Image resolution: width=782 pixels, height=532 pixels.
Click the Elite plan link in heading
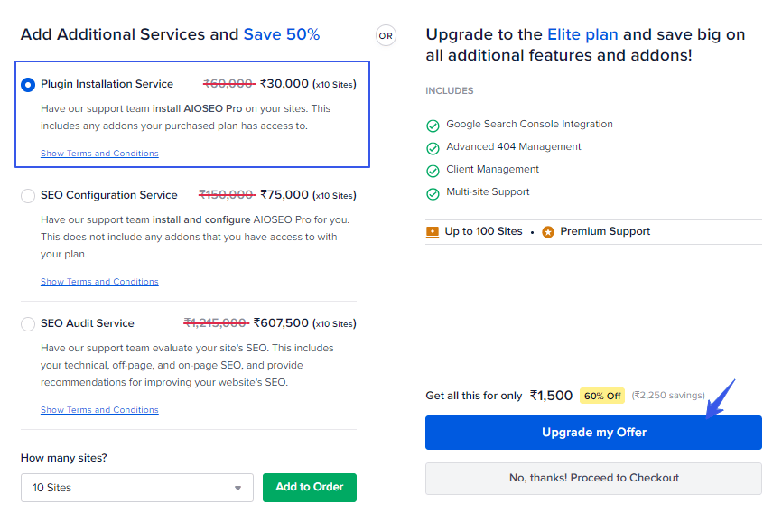[582, 35]
